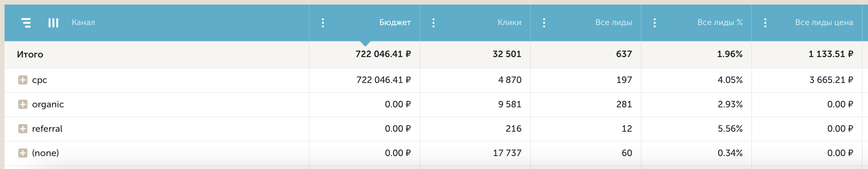Expand the organic channel row
The width and height of the screenshot is (868, 169).
(23, 104)
